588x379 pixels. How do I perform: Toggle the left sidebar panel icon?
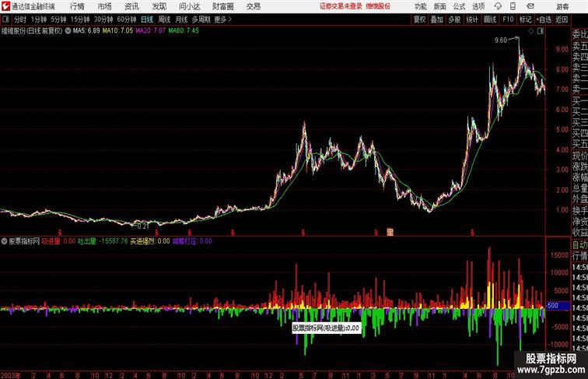(5, 19)
